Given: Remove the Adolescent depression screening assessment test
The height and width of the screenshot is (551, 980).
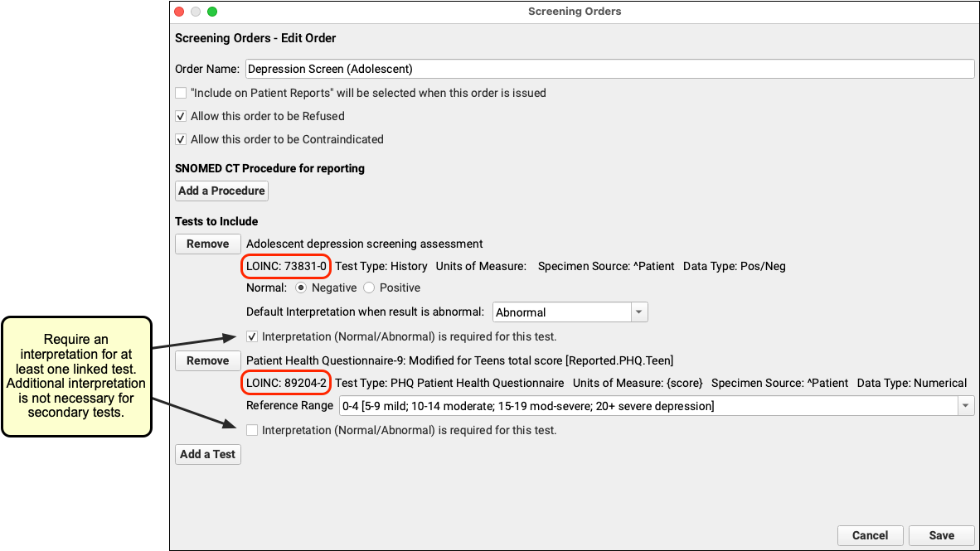Looking at the screenshot, I should pyautogui.click(x=207, y=244).
